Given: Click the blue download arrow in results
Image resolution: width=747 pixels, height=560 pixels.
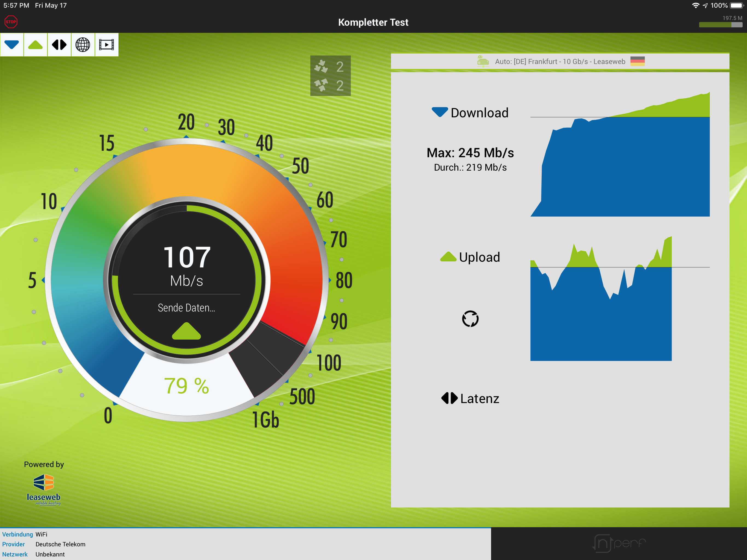Looking at the screenshot, I should click(x=440, y=112).
